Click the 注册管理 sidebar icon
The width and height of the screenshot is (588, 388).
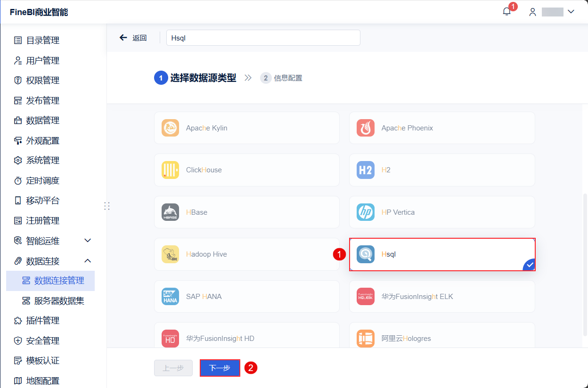tap(18, 220)
